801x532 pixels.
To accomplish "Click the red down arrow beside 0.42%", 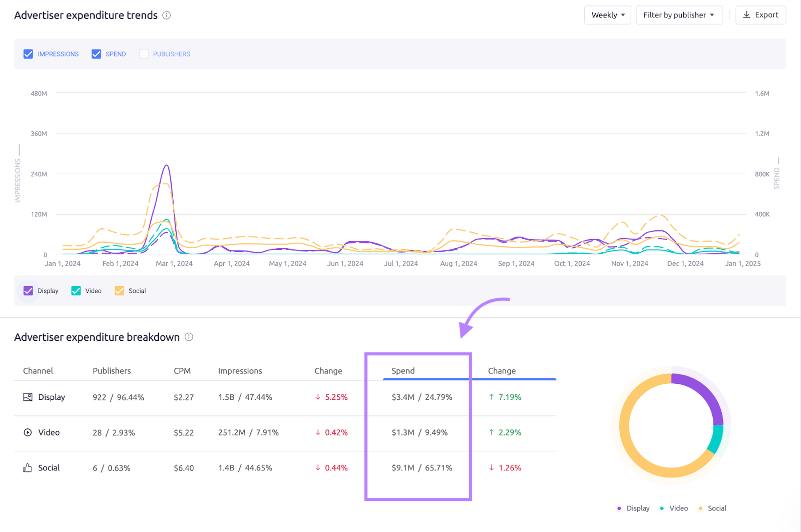I will click(318, 432).
